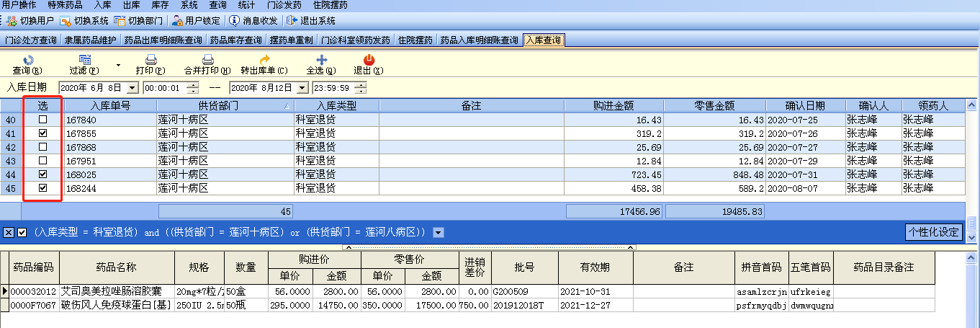Uncheck the checkbox for order 168025

tap(42, 174)
